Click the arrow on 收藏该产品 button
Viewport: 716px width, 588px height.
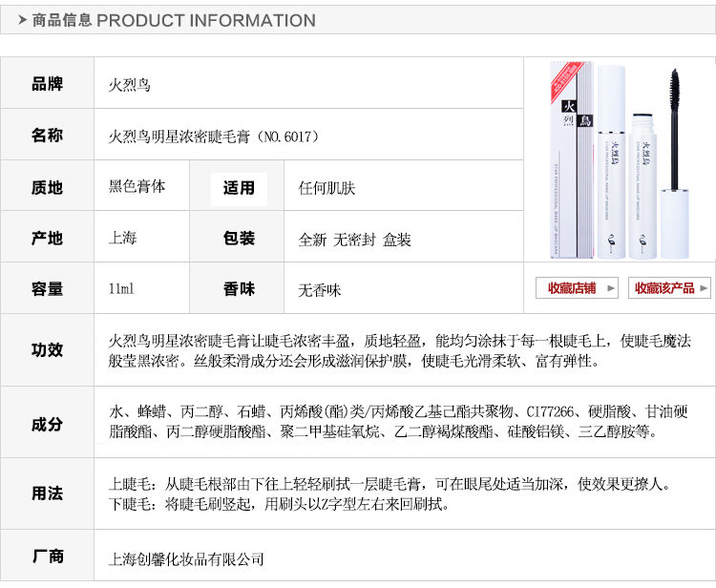tap(705, 288)
